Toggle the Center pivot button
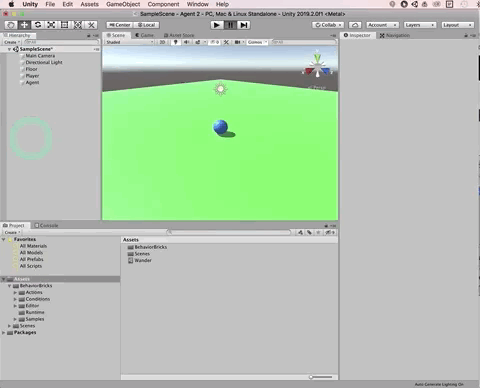Viewport: 480px width, 388px height. (120, 25)
